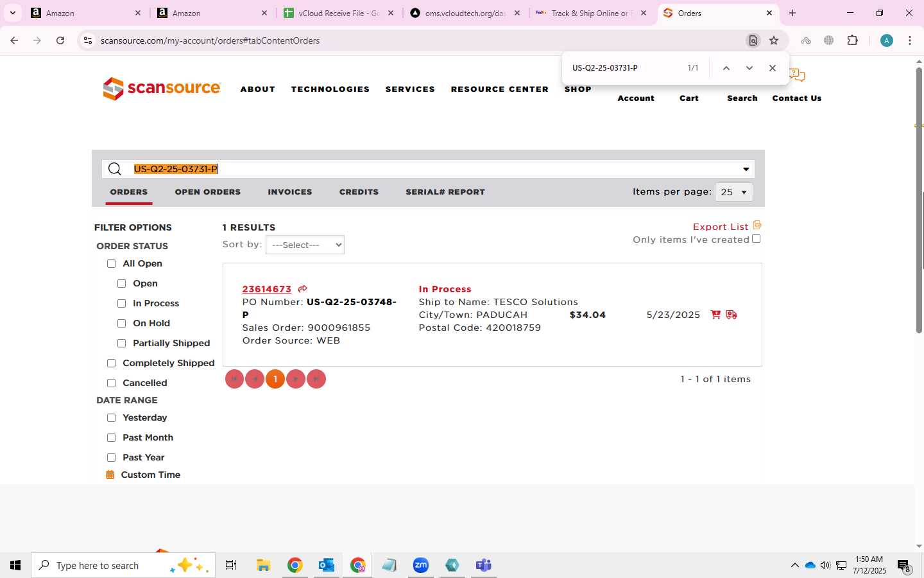
Task: Check the Past Year date filter
Action: coord(111,458)
